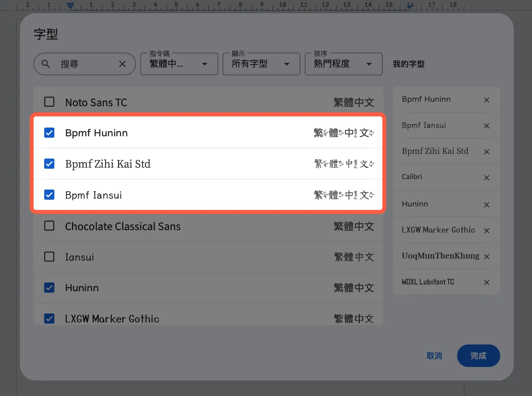The width and height of the screenshot is (532, 396).
Task: Remove WDXL Lubrifont TC from my fonts
Action: point(486,282)
